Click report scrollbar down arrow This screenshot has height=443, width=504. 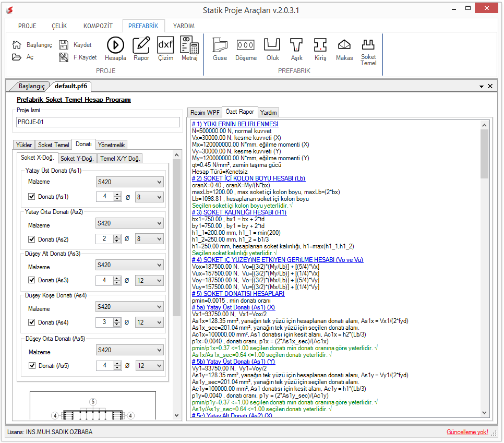[x=484, y=412]
